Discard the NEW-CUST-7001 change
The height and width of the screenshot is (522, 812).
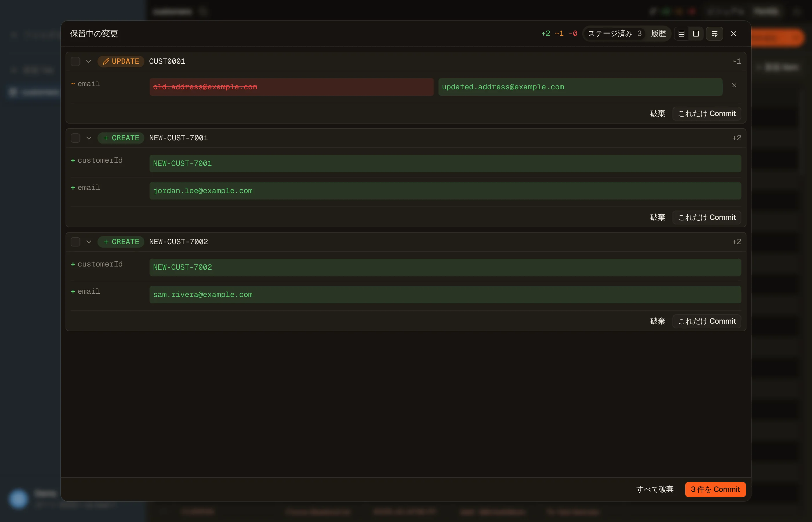click(657, 217)
